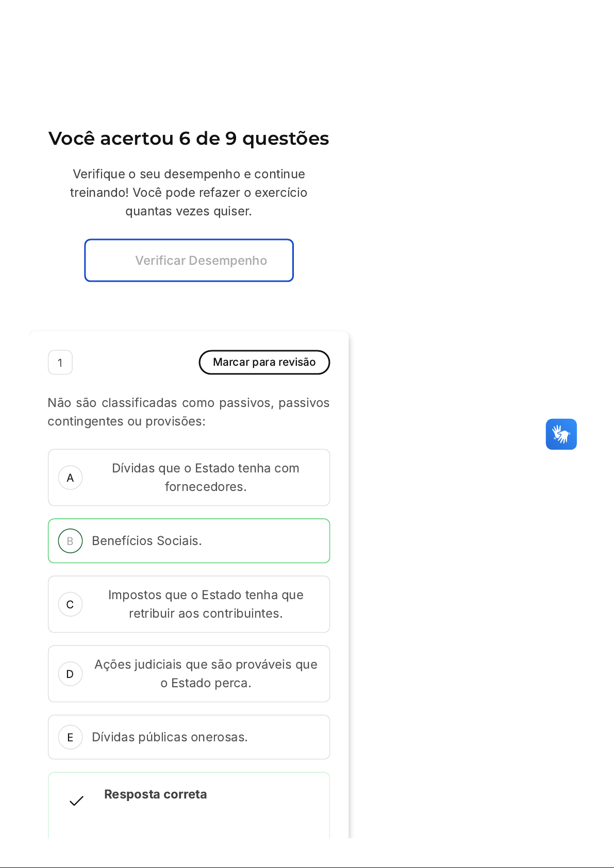Click the 'Resposta correta' label
The image size is (614, 868).
(155, 794)
